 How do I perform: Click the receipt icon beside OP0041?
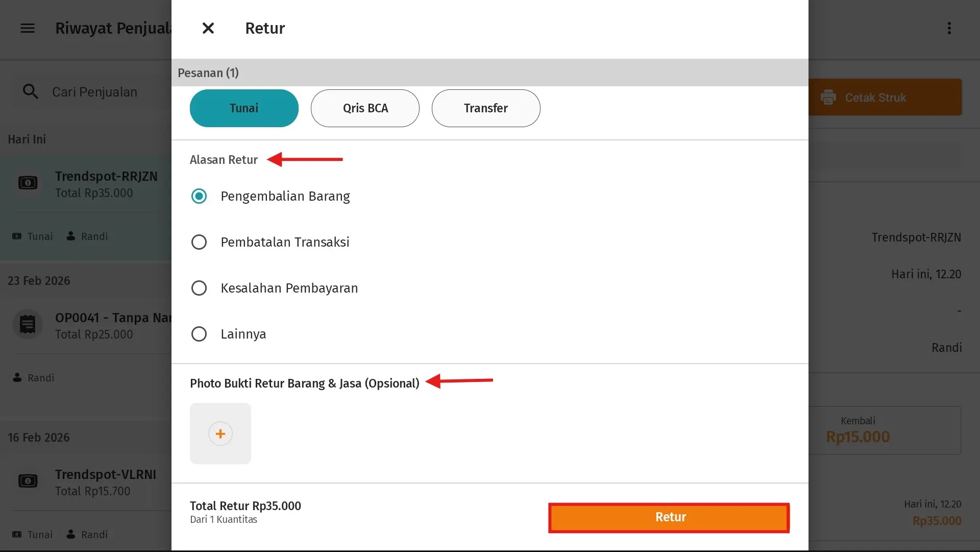click(27, 324)
